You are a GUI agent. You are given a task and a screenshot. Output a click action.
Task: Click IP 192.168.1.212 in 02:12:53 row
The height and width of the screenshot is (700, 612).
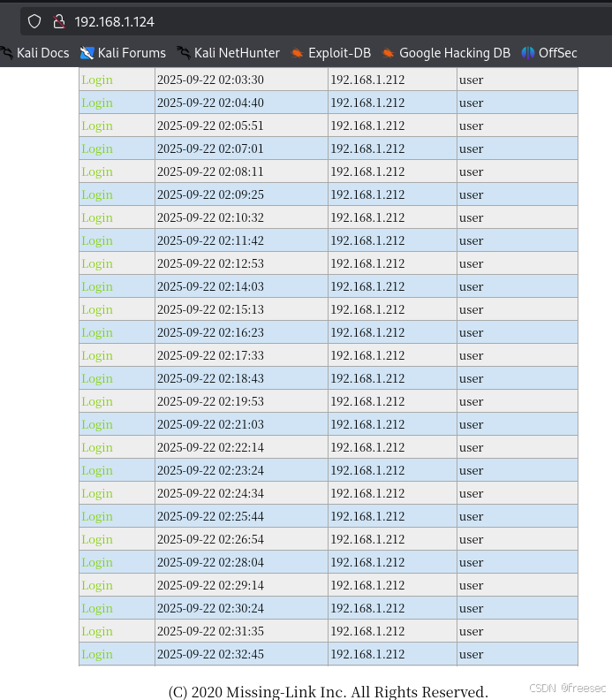click(x=367, y=263)
